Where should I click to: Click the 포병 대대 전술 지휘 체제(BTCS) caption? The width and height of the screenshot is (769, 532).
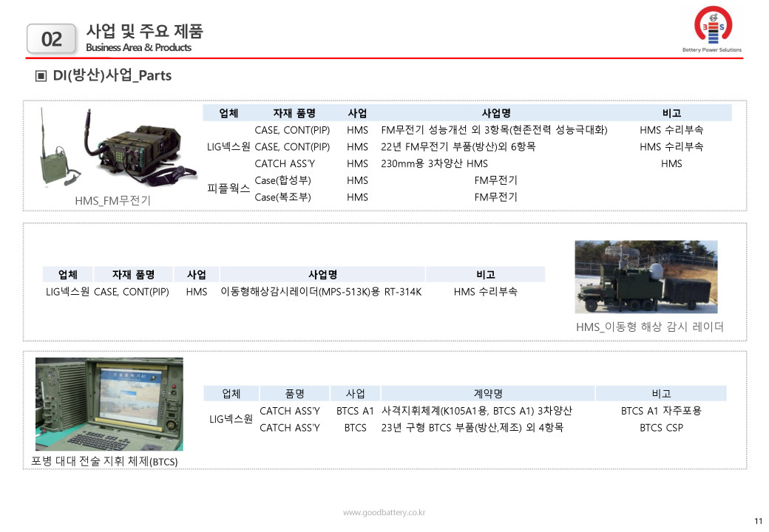104,462
